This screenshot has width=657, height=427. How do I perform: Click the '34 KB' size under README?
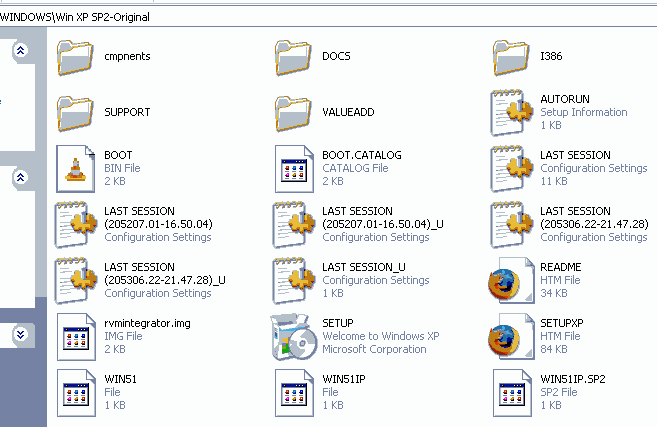coord(554,293)
